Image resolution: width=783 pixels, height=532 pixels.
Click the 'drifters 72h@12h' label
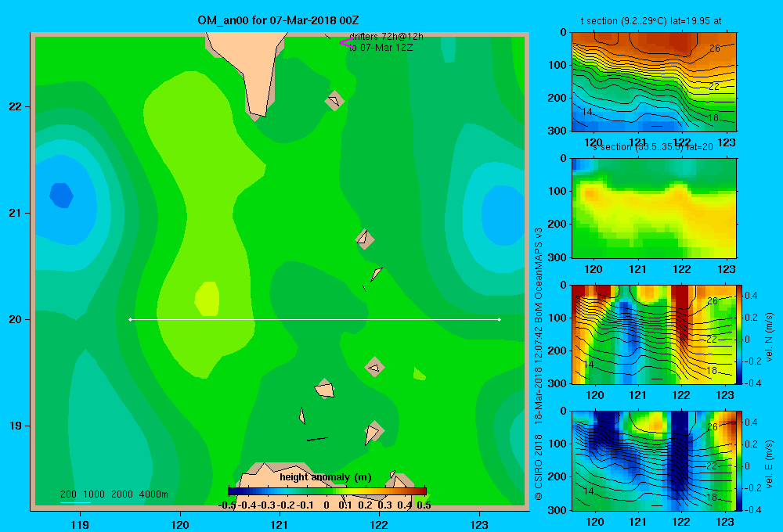pyautogui.click(x=387, y=37)
